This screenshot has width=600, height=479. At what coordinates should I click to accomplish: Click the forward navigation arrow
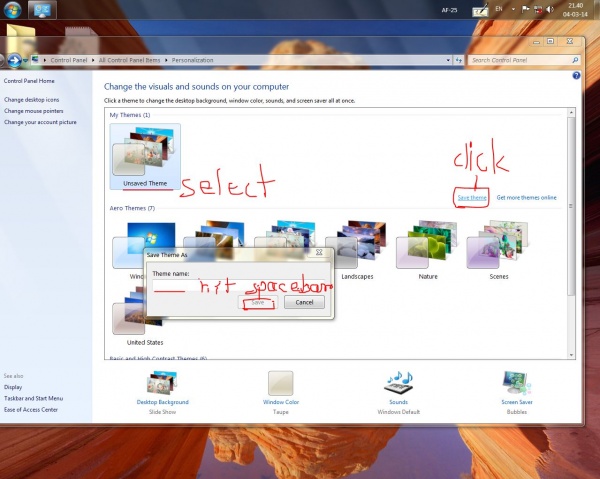pyautogui.click(x=14, y=60)
